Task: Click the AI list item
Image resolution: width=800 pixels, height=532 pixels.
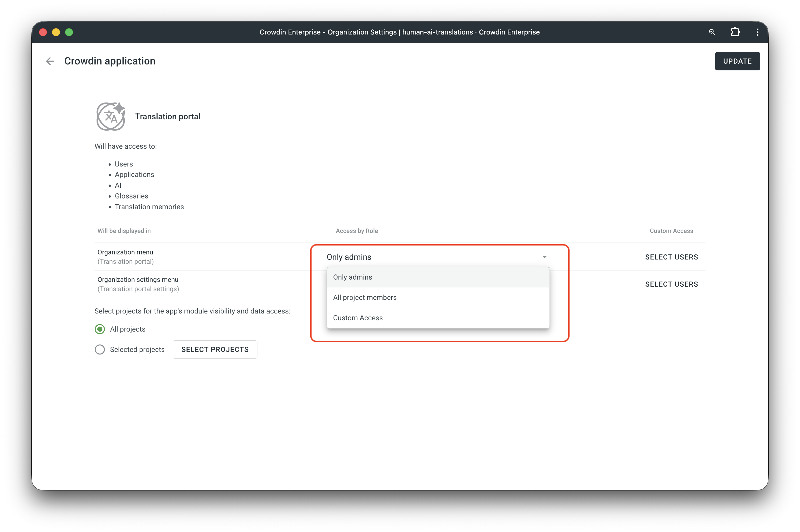Action: [x=118, y=185]
